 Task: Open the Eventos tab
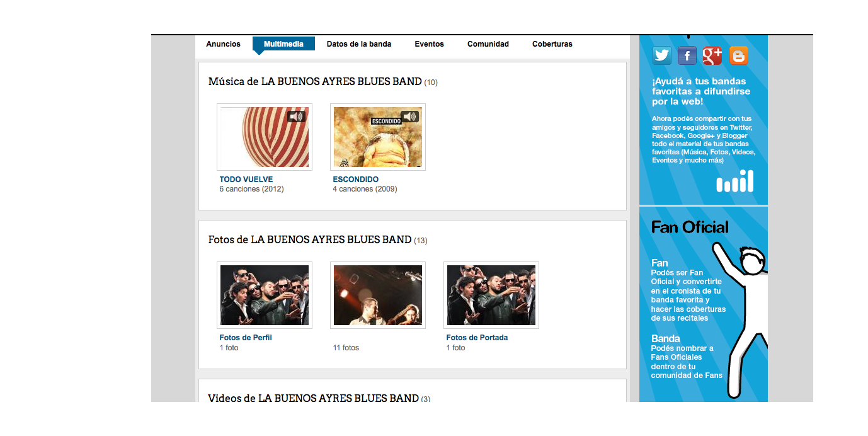(x=429, y=44)
